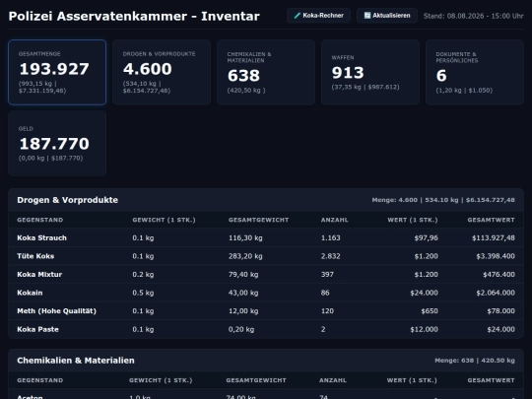
Task: Click the $78.000 total value cell
Action: tap(500, 311)
